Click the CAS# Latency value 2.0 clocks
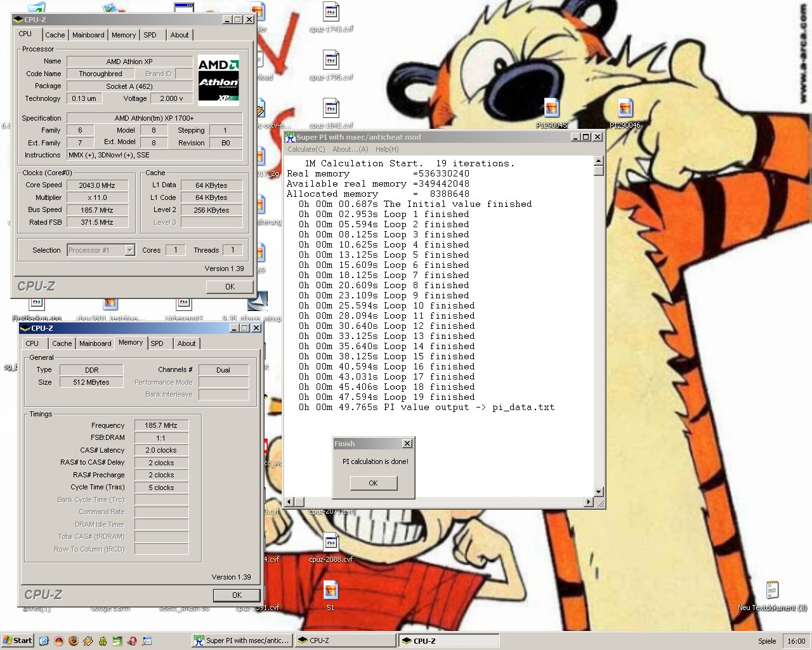This screenshot has height=650, width=812. pos(161,450)
